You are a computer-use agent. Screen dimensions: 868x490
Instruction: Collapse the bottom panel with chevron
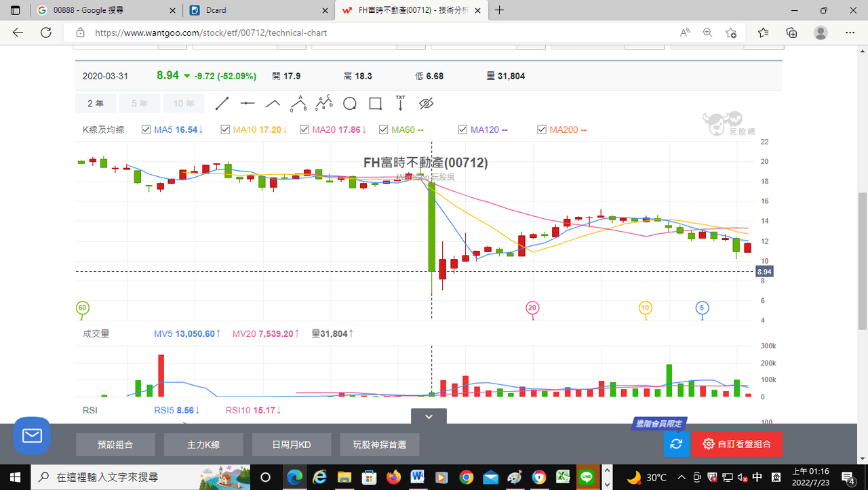429,417
